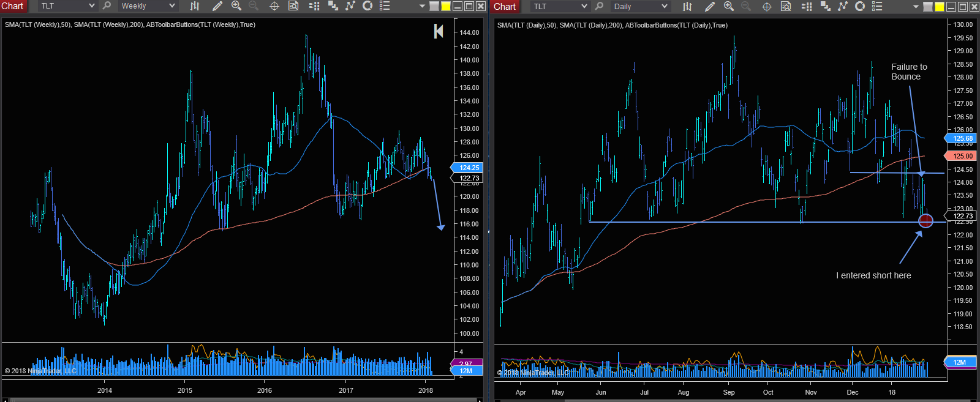Click the 2016 label on Weekly time axis
This screenshot has height=402, width=980.
tap(265, 390)
